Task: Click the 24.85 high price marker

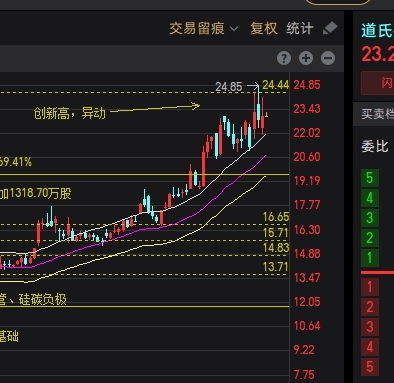Action: (229, 87)
